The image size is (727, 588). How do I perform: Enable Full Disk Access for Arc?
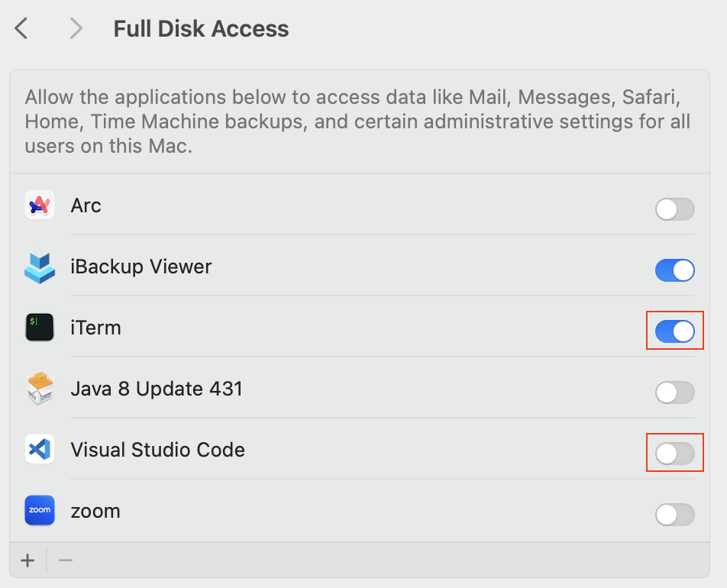[674, 209]
